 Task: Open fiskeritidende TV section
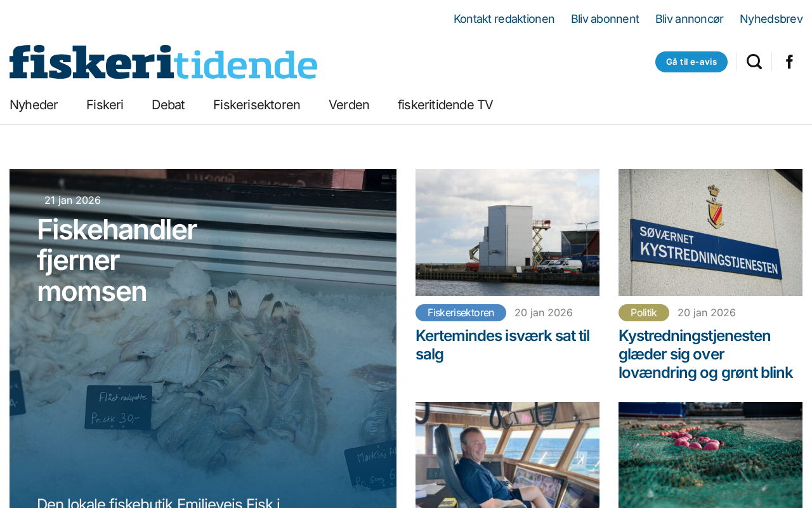445,105
